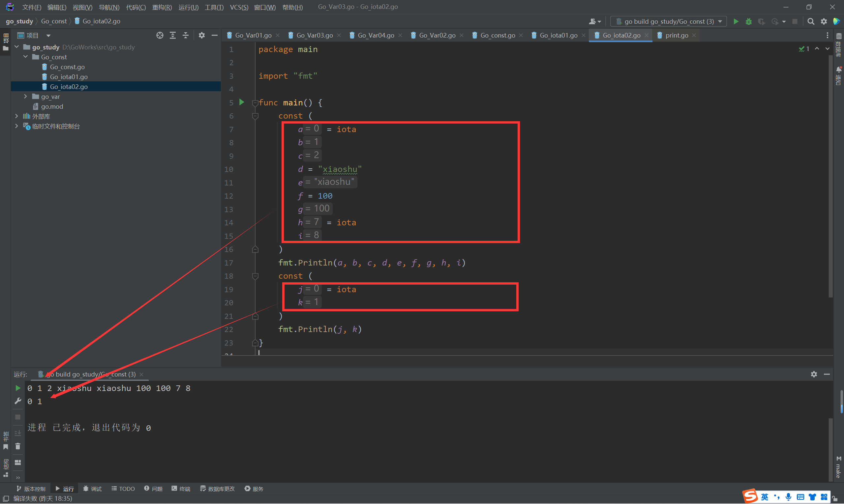Jump to next highlighted problem arrow
Screen dimensions: 844x504
coord(827,49)
